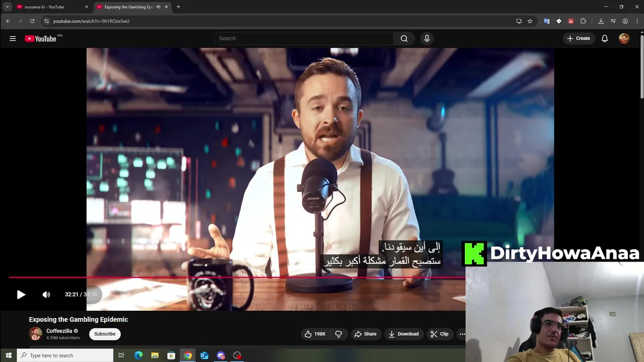
Task: Go forward in the browser
Action: point(20,21)
